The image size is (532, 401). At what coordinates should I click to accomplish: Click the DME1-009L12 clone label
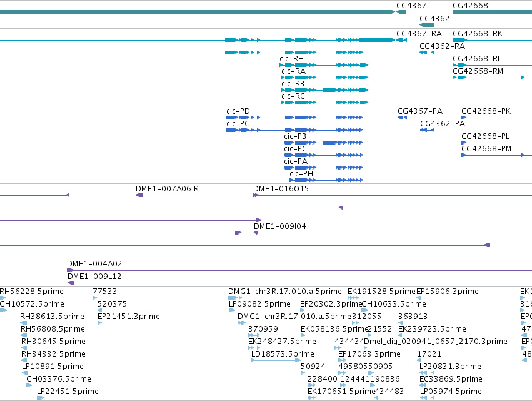94,277
